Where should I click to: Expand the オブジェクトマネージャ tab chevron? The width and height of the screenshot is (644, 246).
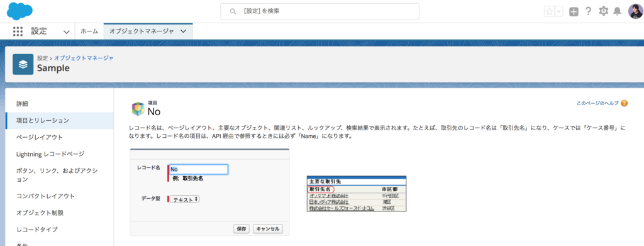(x=183, y=31)
